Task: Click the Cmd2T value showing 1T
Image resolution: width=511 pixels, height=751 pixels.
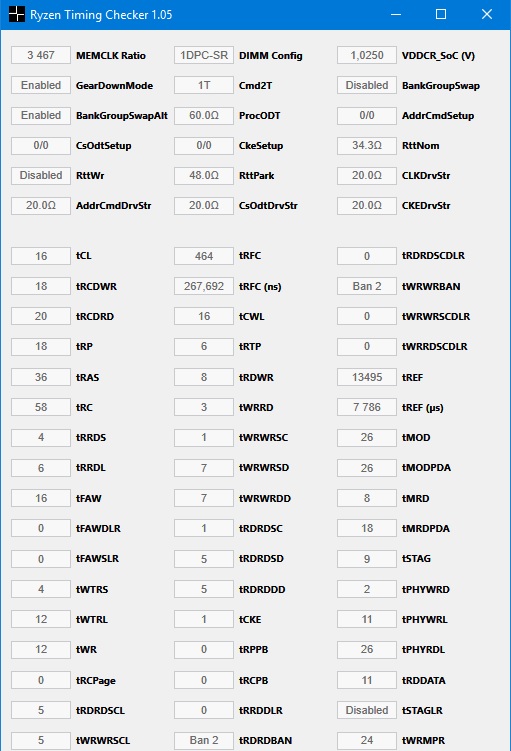Action: [x=204, y=85]
